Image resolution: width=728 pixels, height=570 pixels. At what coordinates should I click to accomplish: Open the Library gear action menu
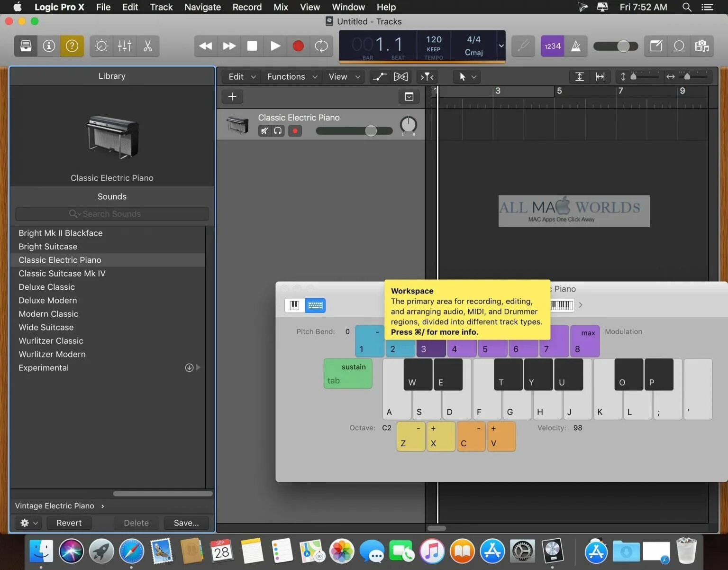pyautogui.click(x=28, y=523)
